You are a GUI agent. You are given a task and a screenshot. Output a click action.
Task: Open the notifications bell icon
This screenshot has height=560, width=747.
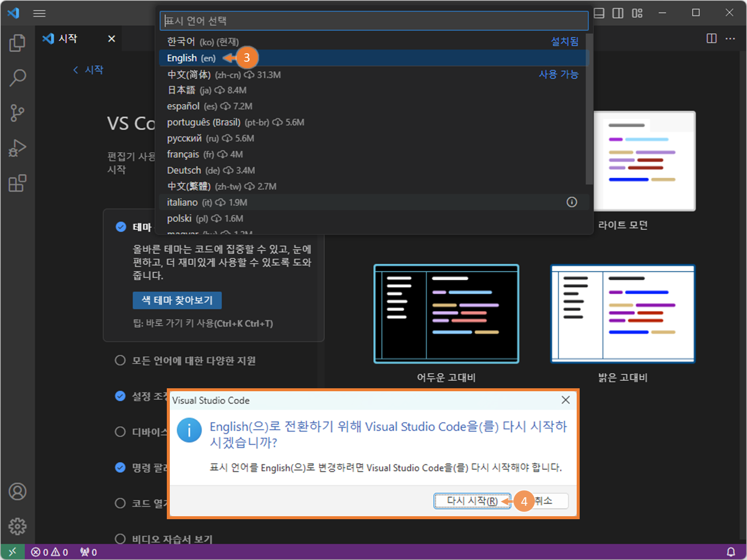(731, 552)
